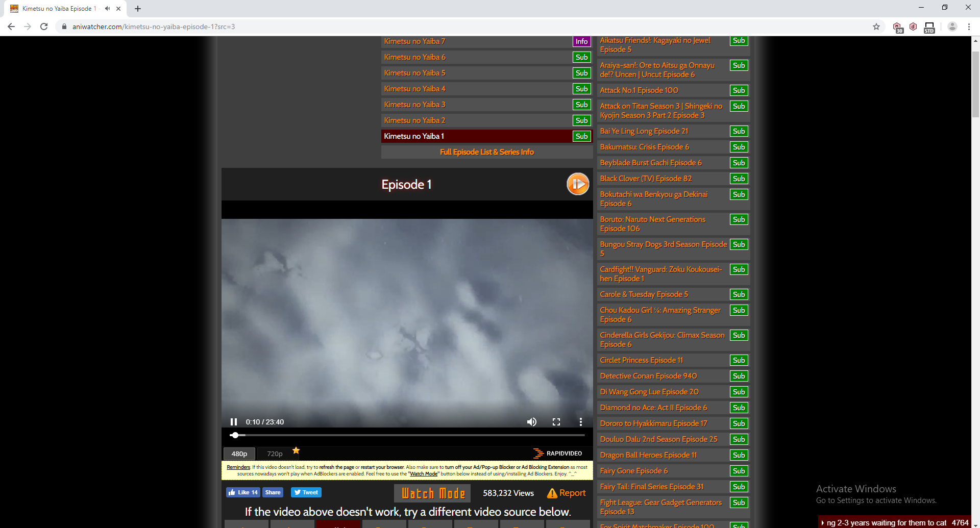Image resolution: width=980 pixels, height=528 pixels.
Task: Open Fairy Tail: Final Series Episode 31
Action: pos(652,487)
